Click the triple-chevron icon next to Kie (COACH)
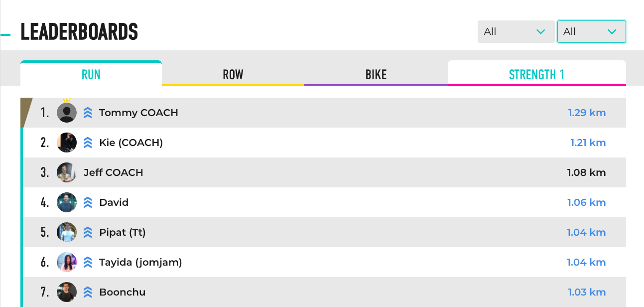 (88, 143)
